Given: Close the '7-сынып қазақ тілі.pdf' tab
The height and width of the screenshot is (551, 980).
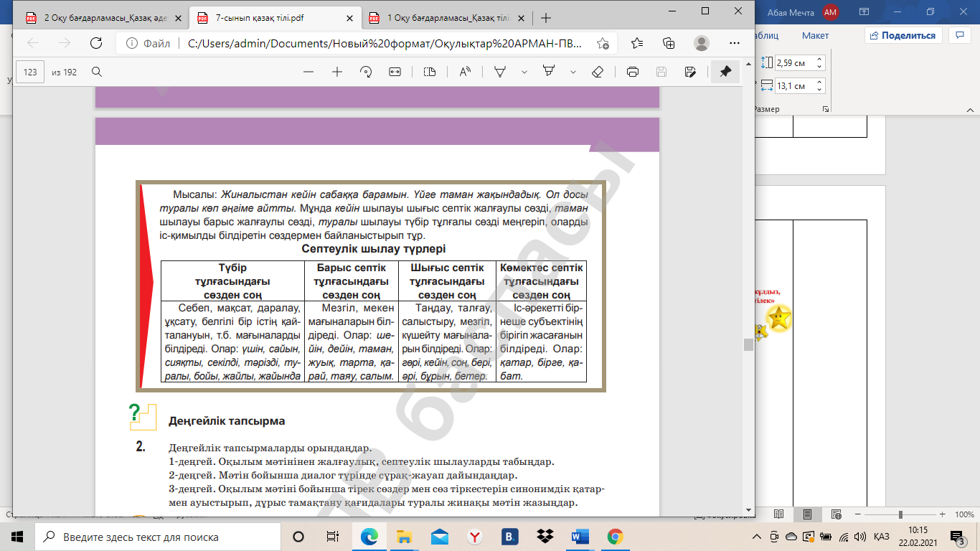Looking at the screenshot, I should (x=348, y=18).
